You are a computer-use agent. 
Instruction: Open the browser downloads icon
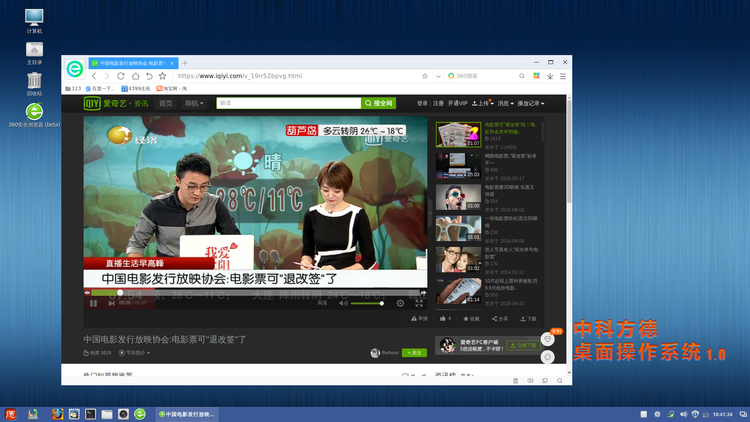pos(550,76)
